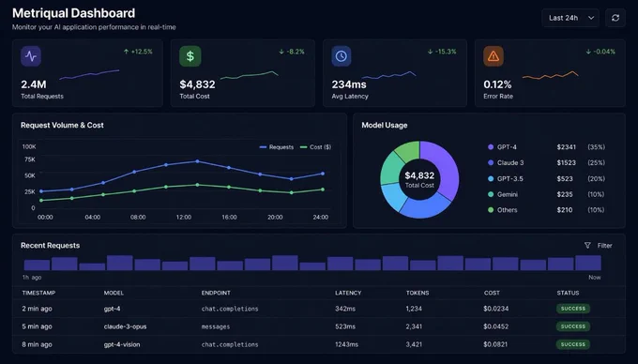Click the $0.0234 cost cell
The image size is (638, 364).
pyautogui.click(x=496, y=309)
